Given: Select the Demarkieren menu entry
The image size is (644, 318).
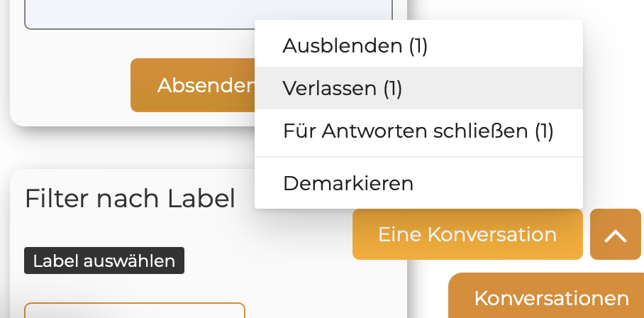Looking at the screenshot, I should tap(348, 183).
